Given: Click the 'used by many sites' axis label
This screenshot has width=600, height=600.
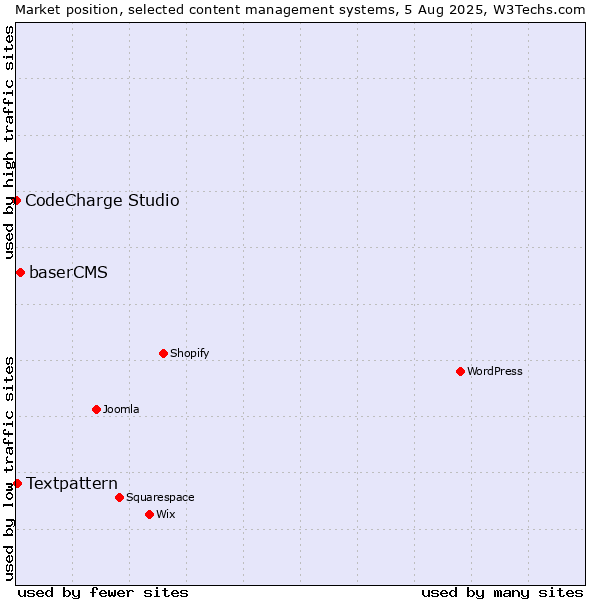Looking at the screenshot, I should pyautogui.click(x=502, y=593).
